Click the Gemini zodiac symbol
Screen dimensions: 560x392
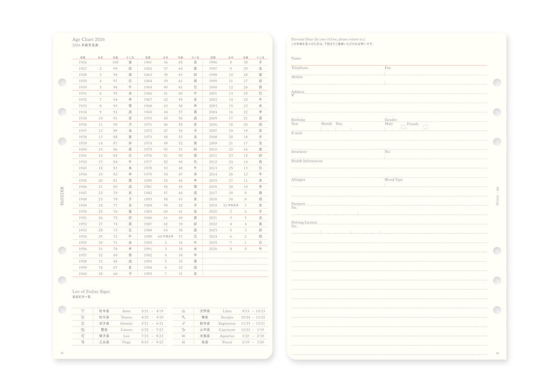point(82,323)
